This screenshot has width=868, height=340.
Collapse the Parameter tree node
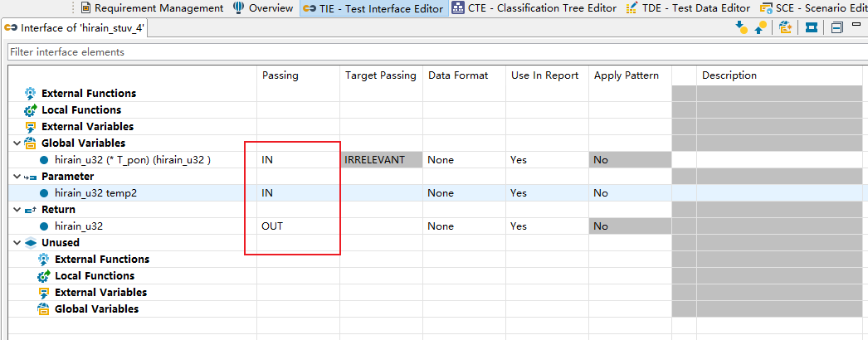(17, 177)
